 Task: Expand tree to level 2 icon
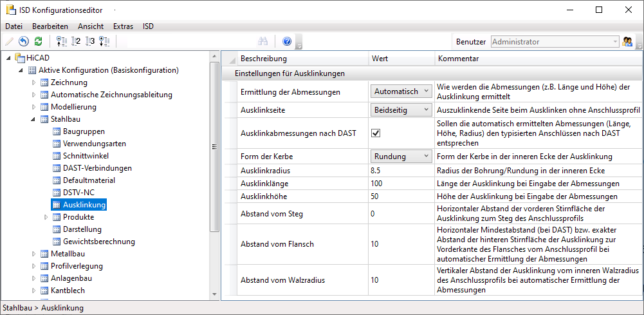tap(76, 42)
